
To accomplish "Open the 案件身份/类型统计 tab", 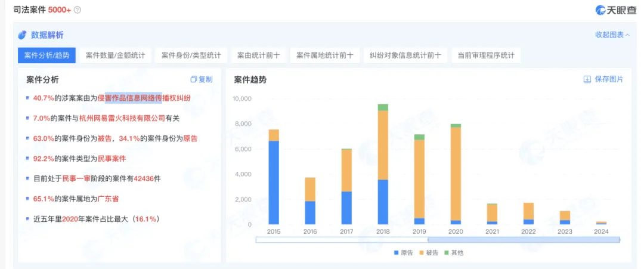I will [x=191, y=55].
